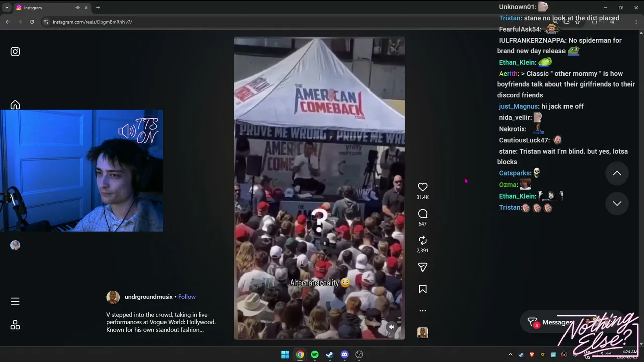Viewport: 644px width, 362px height.
Task: Show hidden system tray icons
Action: 510,355
